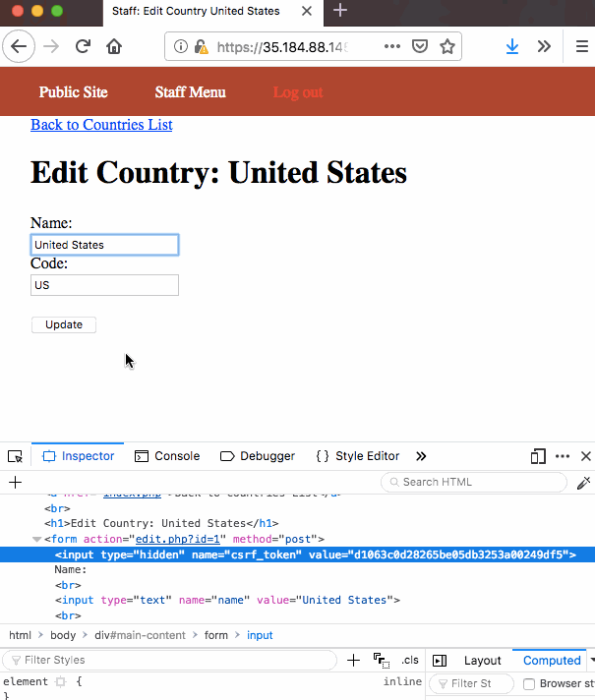Open the Computed sidebar tab
This screenshot has height=700, width=595.
[552, 661]
